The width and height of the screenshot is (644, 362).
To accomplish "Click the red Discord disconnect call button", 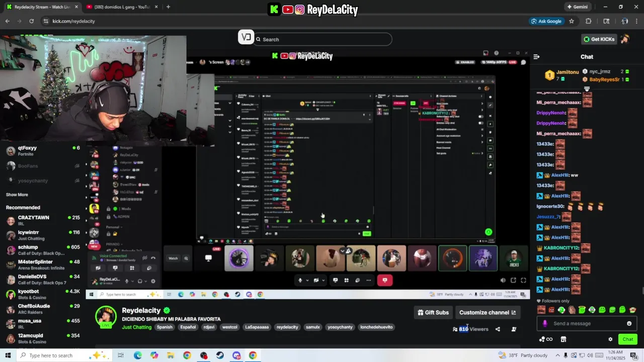I will [385, 280].
